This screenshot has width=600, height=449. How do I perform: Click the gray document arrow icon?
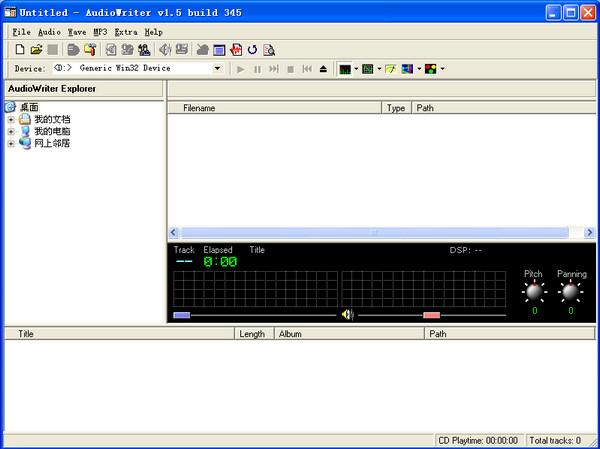[x=111, y=49]
